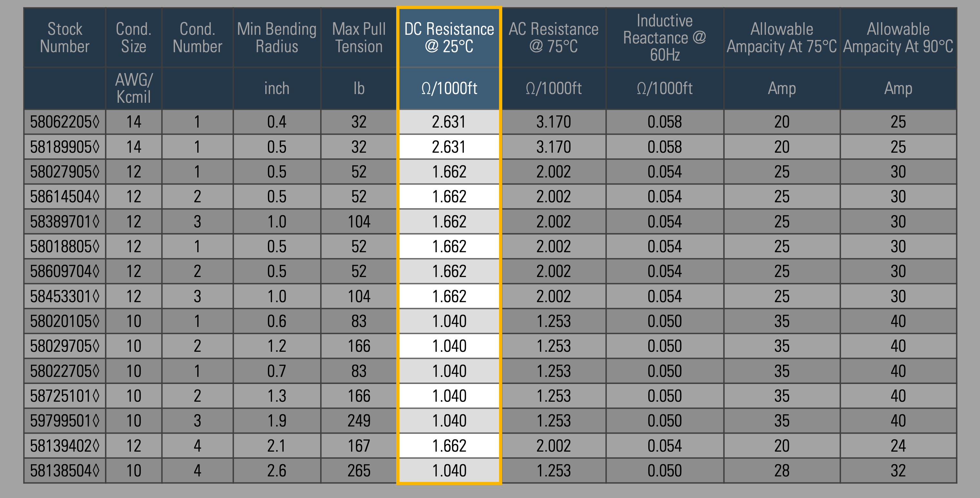
Task: Select max pull tension 167 cell
Action: [x=359, y=445]
